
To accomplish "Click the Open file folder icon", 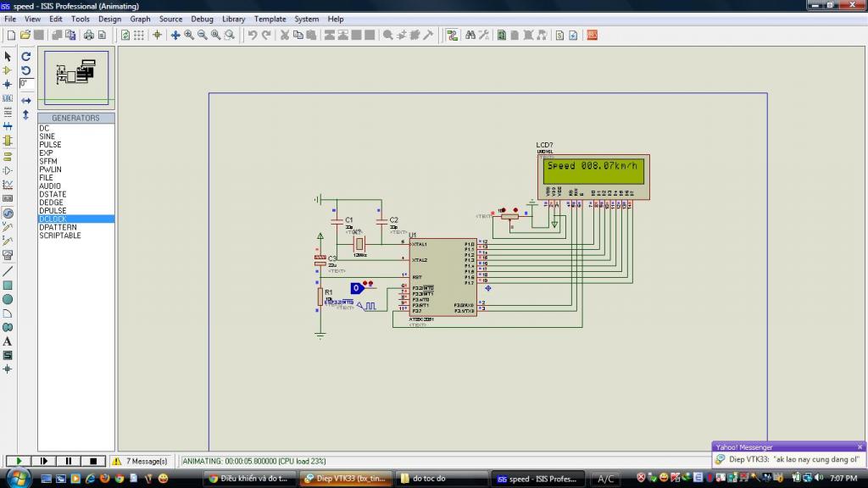I will click(25, 35).
